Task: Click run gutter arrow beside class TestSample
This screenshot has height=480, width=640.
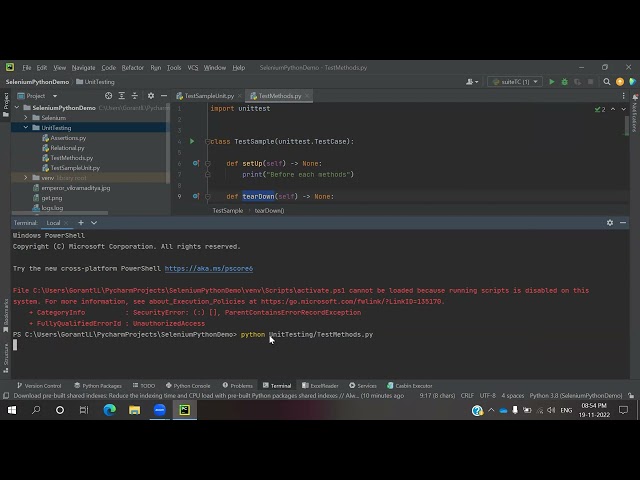Action: coord(192,142)
